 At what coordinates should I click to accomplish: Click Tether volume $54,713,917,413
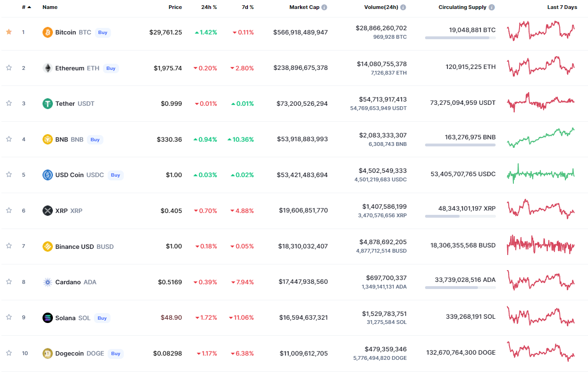click(383, 99)
